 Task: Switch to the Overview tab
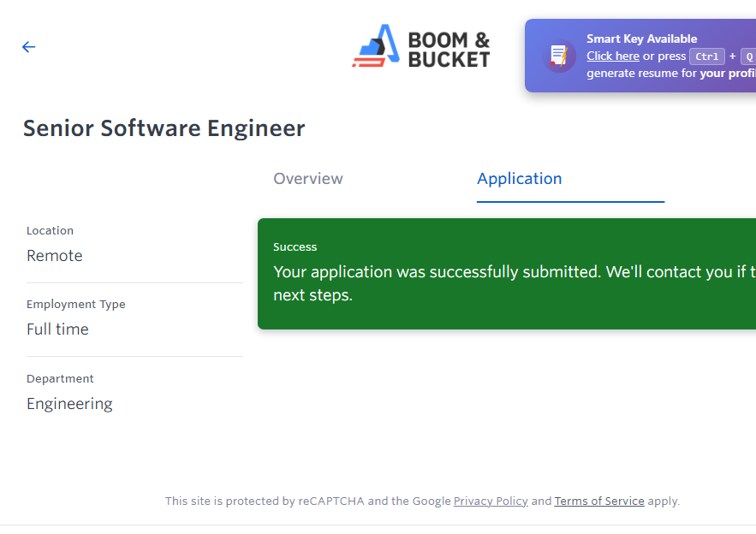tap(308, 179)
